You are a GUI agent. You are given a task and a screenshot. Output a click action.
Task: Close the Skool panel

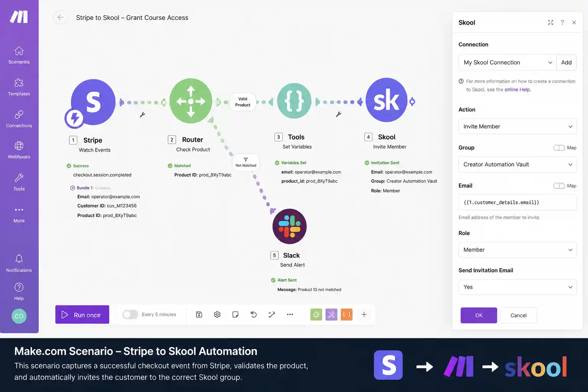[574, 23]
